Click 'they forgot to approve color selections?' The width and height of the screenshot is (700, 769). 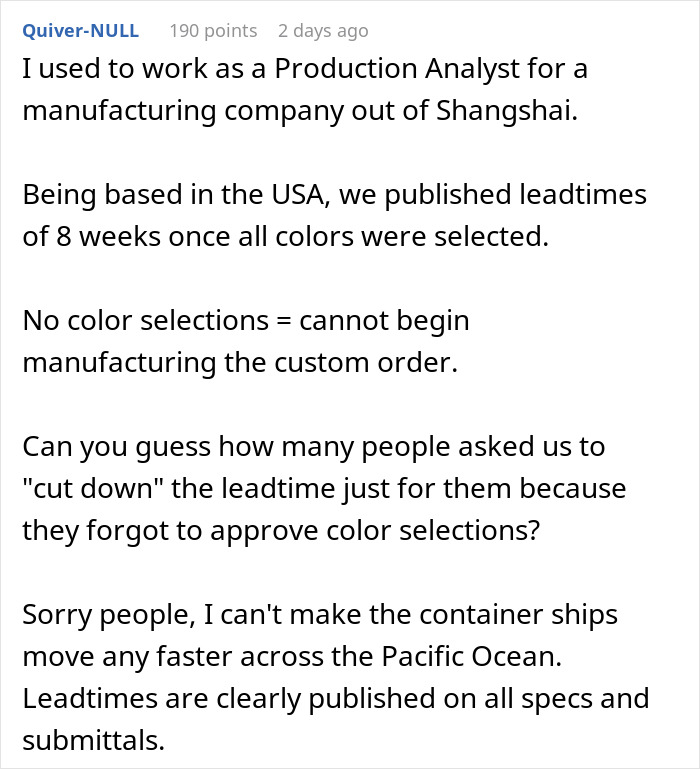[281, 531]
